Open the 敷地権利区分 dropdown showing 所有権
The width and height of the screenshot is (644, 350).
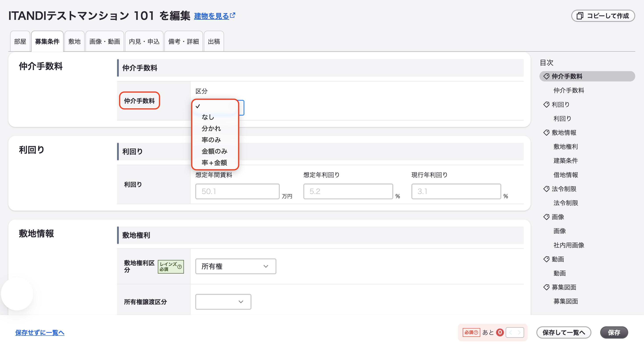point(235,266)
